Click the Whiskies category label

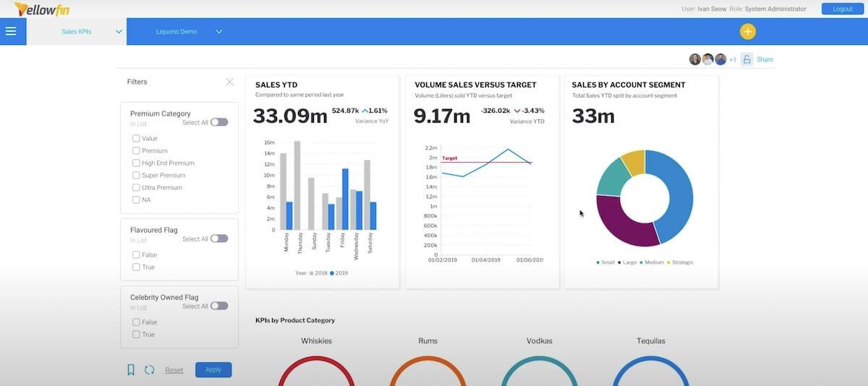(x=316, y=340)
